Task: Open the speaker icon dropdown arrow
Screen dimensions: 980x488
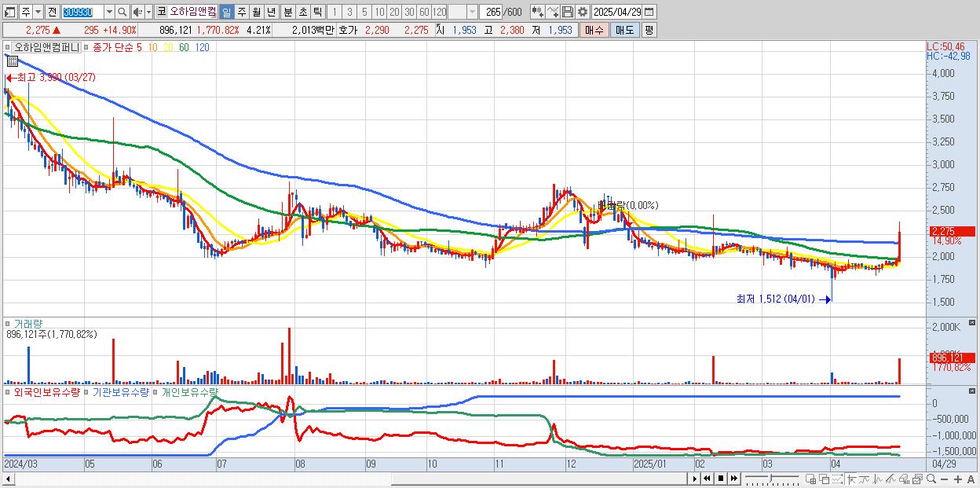Action: [x=148, y=12]
